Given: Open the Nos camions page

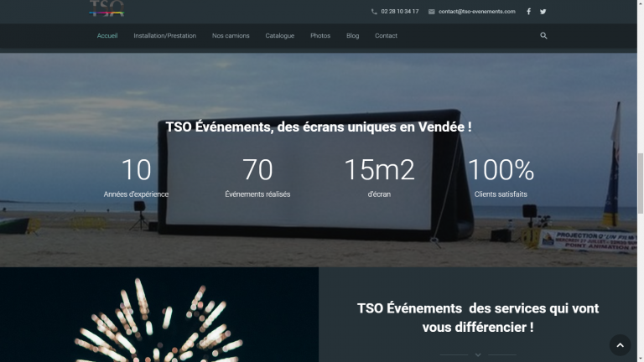Looking at the screenshot, I should pyautogui.click(x=231, y=36).
